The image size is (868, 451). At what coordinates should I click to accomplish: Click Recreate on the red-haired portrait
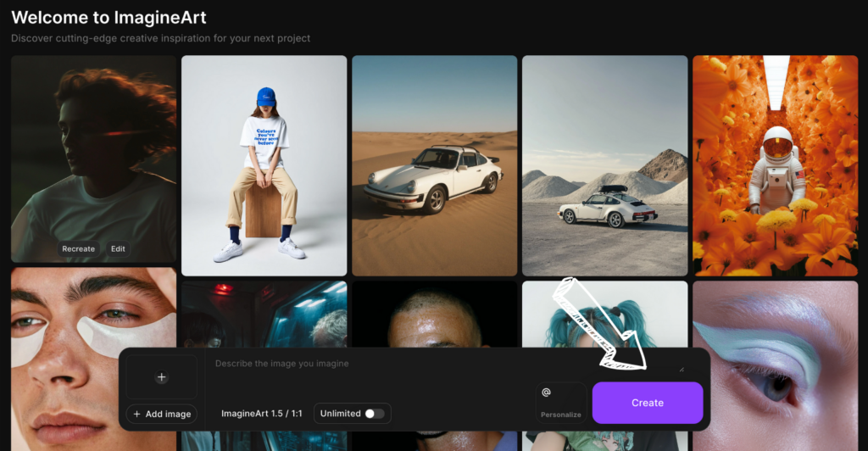(78, 249)
